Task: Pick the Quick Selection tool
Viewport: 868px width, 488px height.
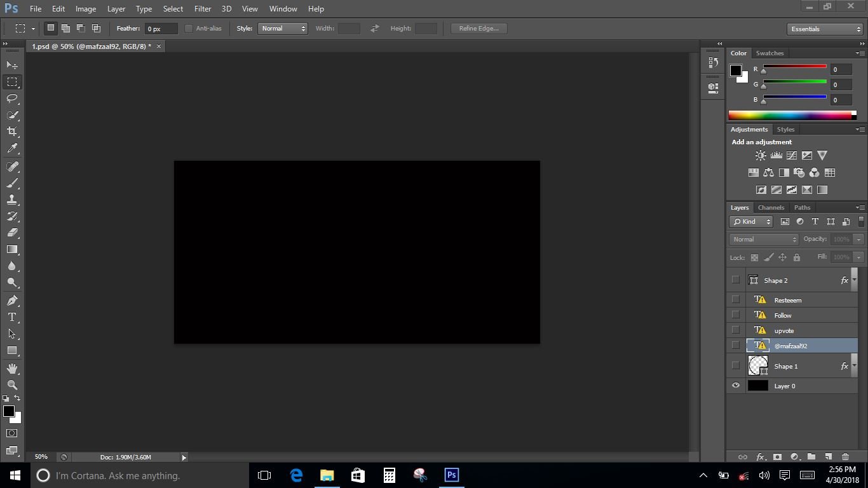Action: 12,115
